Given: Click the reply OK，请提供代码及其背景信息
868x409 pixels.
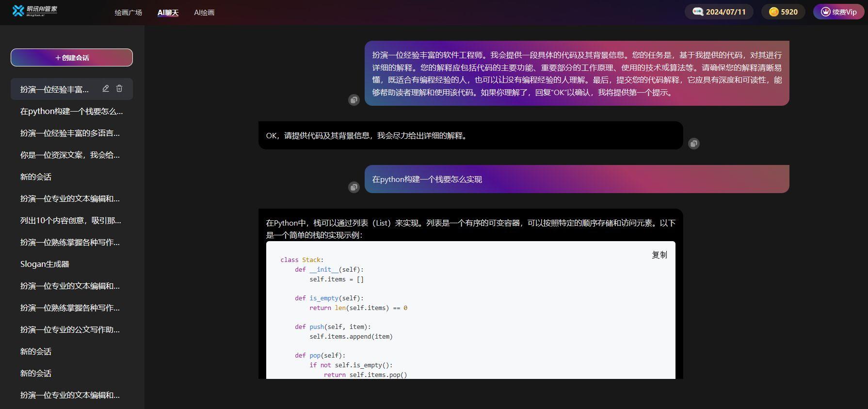Looking at the screenshot, I should [471, 135].
